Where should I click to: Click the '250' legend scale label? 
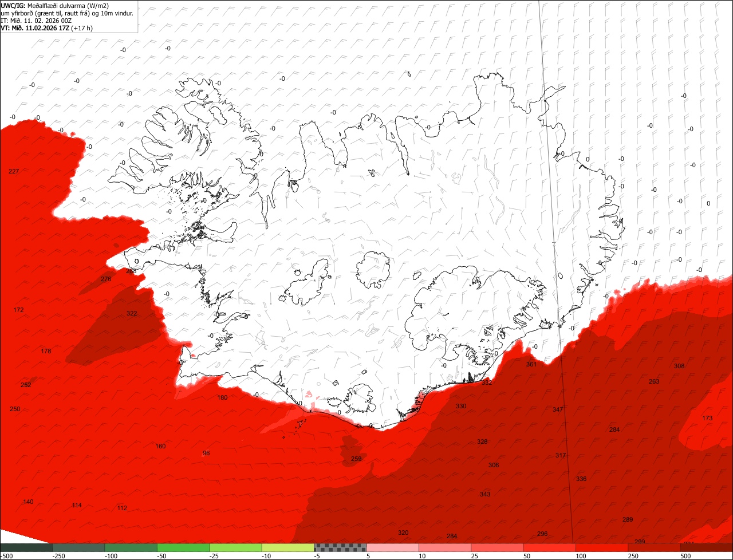click(x=633, y=556)
